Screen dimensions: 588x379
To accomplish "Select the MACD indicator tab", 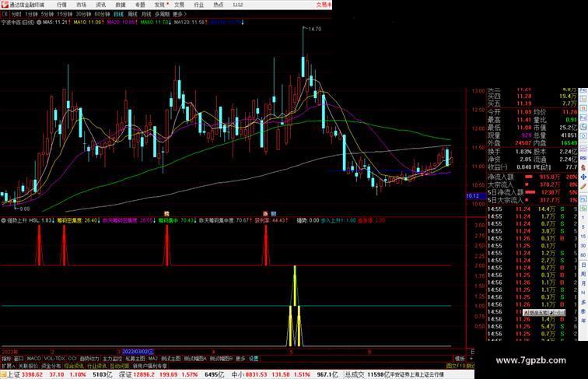I will (33, 359).
